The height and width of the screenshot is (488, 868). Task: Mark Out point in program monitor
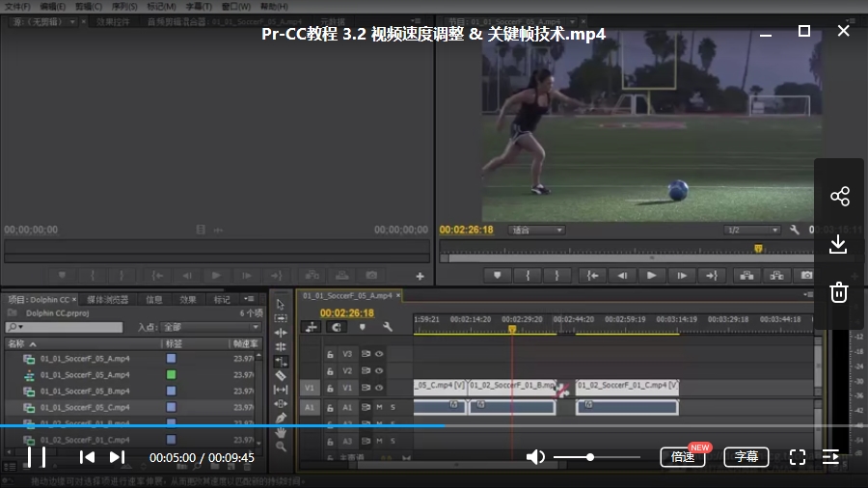point(556,275)
